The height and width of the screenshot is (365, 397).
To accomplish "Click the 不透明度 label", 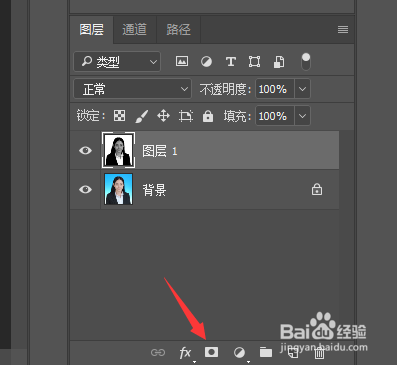I will click(x=225, y=89).
